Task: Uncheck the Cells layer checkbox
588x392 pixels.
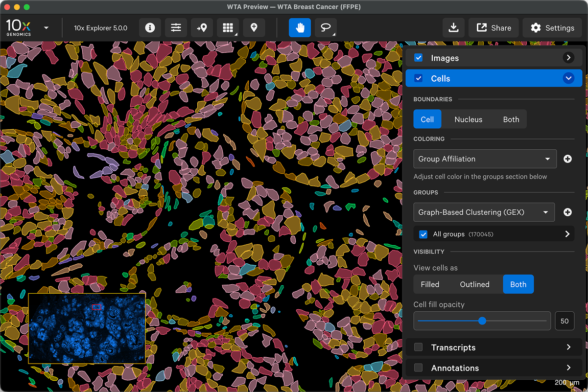Action: point(419,78)
